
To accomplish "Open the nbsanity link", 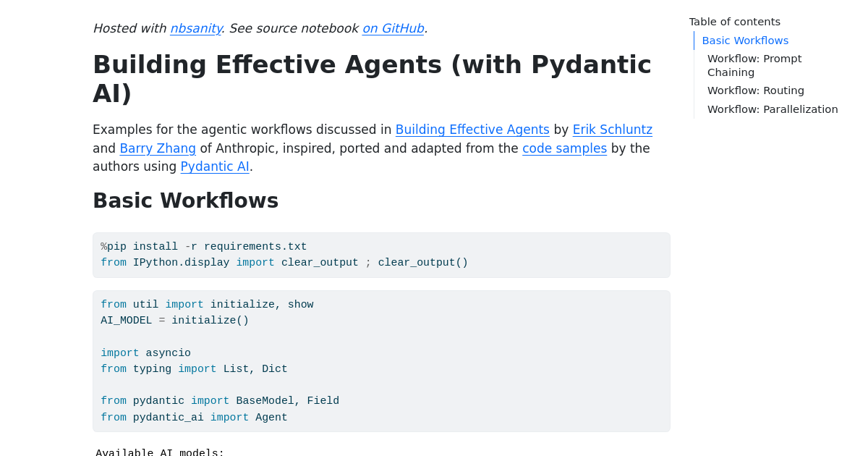I will [x=195, y=28].
